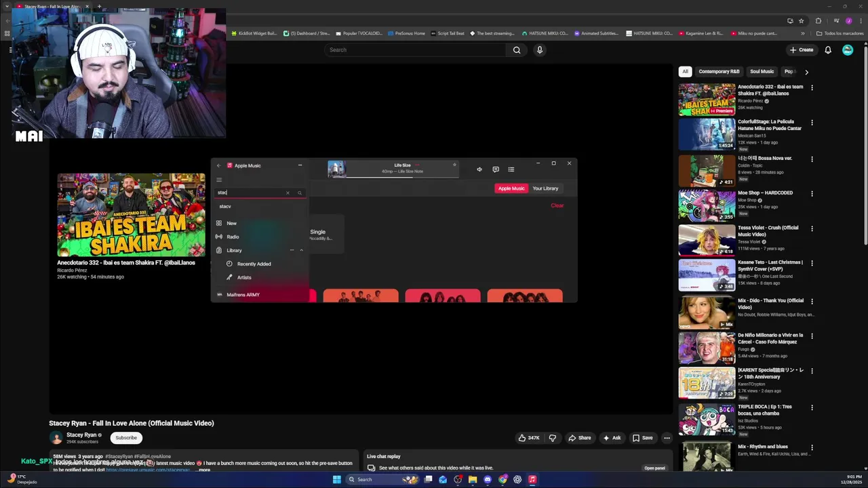The width and height of the screenshot is (868, 488).
Task: Show hidden bookmarks with chevron
Action: point(803,33)
